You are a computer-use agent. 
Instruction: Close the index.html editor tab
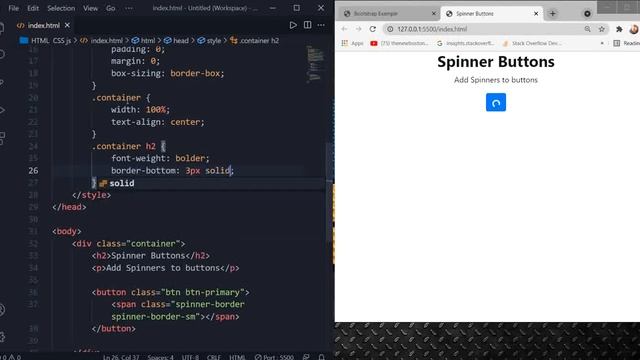(x=67, y=25)
